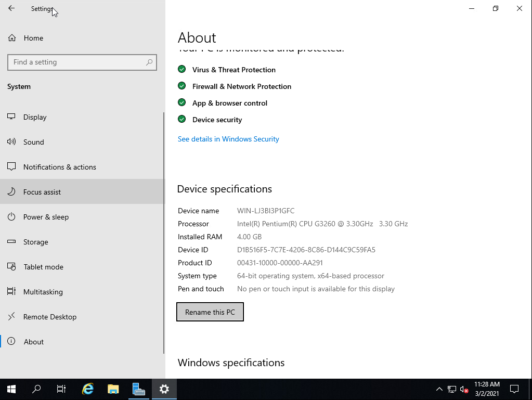This screenshot has width=532, height=400.
Task: Click the taskbar clock showing 11:28 AM
Action: tap(487, 389)
